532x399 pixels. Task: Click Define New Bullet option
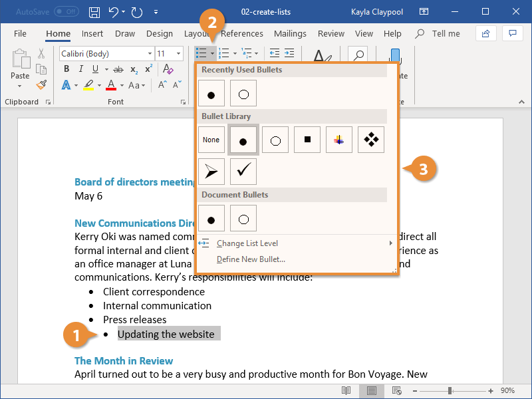(x=251, y=259)
